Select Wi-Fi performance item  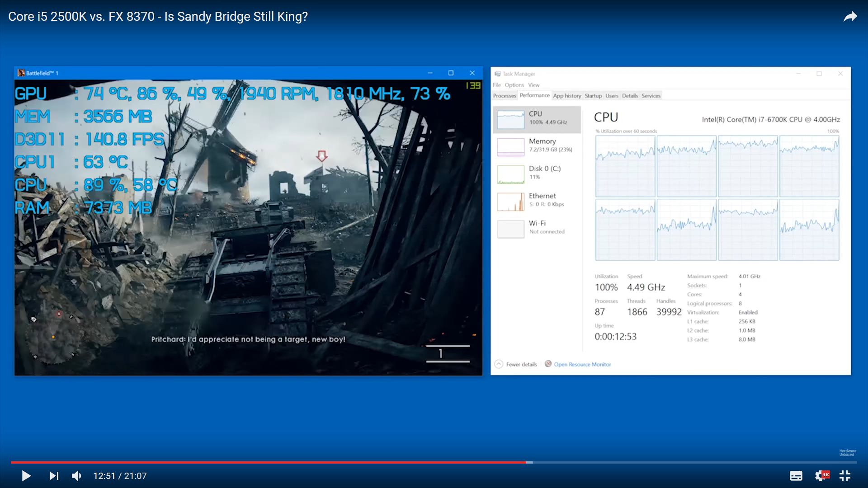click(537, 229)
